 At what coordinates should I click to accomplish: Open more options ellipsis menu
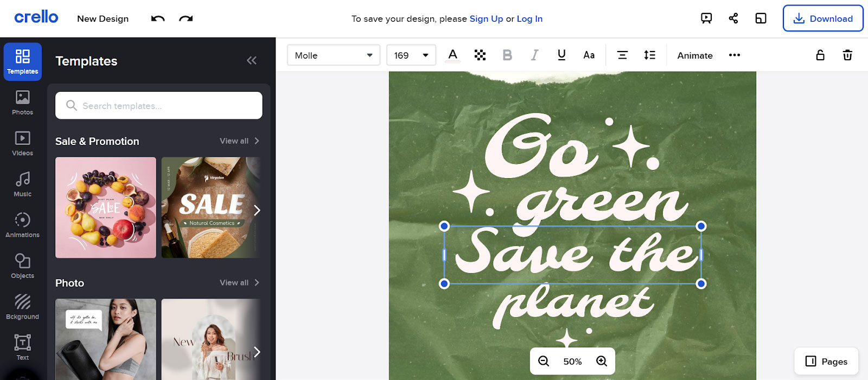[735, 55]
